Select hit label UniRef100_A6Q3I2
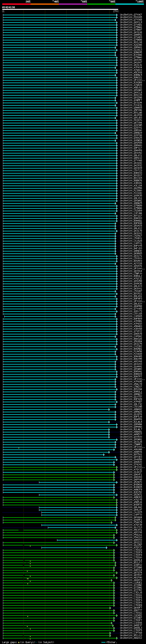 coord(131,638)
